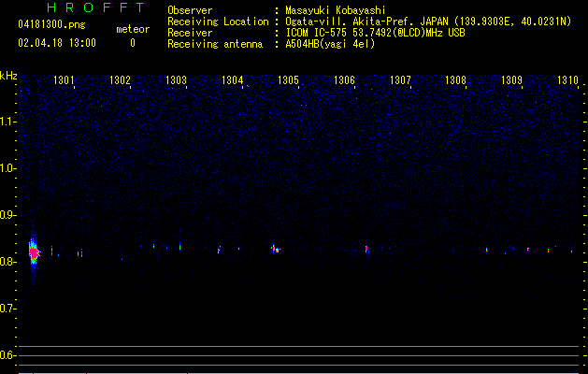Click the 'Receiving antenna' label
The height and width of the screenshot is (374, 588).
(x=215, y=44)
